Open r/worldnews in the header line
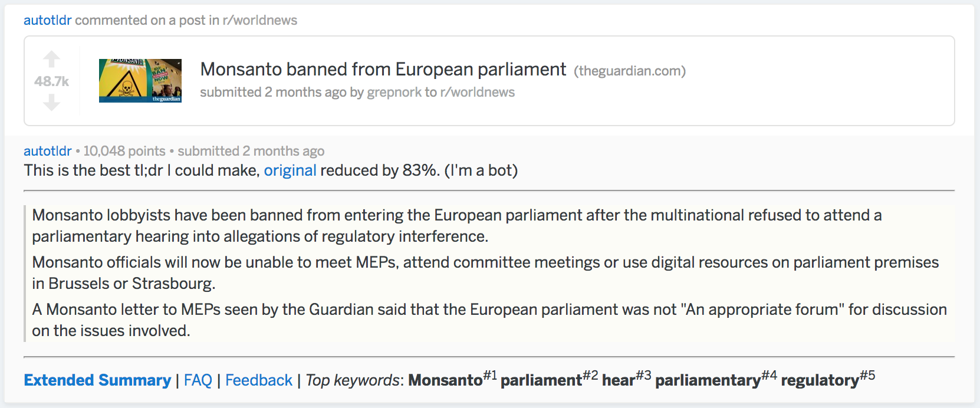This screenshot has height=408, width=980. tap(260, 20)
